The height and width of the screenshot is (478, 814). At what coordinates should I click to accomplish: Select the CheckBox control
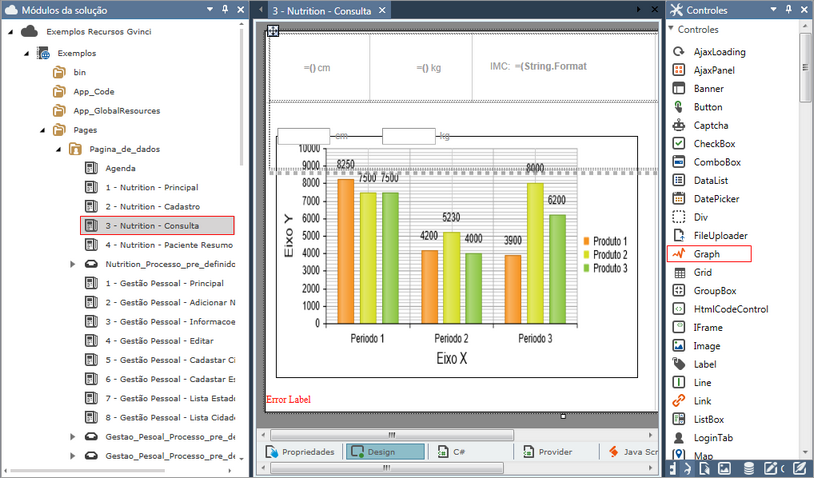click(x=704, y=144)
